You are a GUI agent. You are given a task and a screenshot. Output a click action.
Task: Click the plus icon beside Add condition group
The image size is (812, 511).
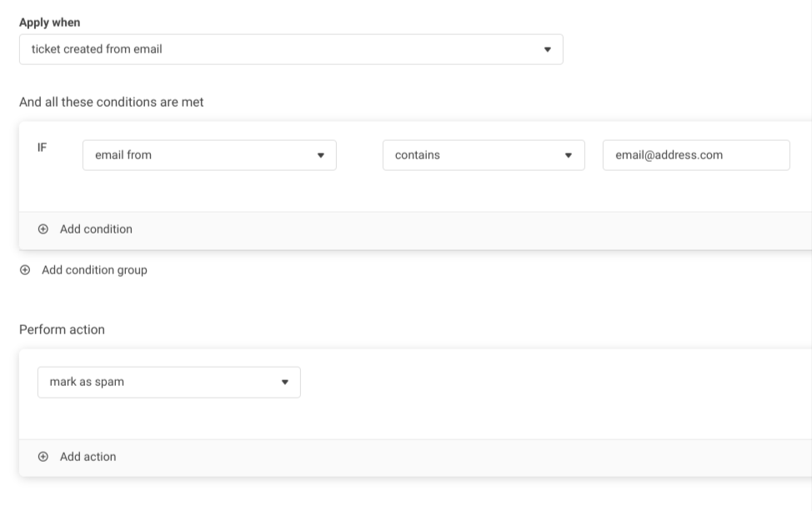(x=25, y=270)
